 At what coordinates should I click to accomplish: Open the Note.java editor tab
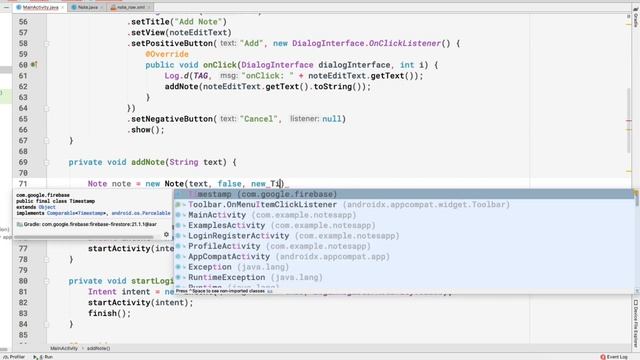click(87, 7)
